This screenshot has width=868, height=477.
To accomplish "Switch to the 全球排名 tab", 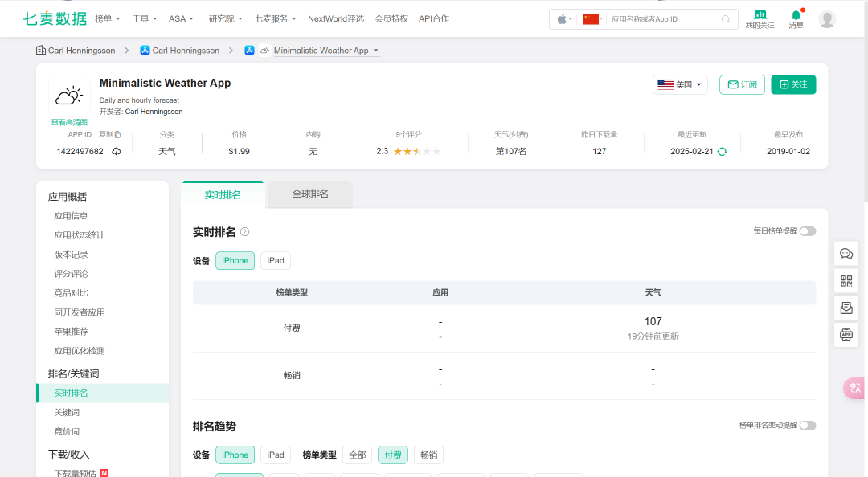I will [x=310, y=194].
